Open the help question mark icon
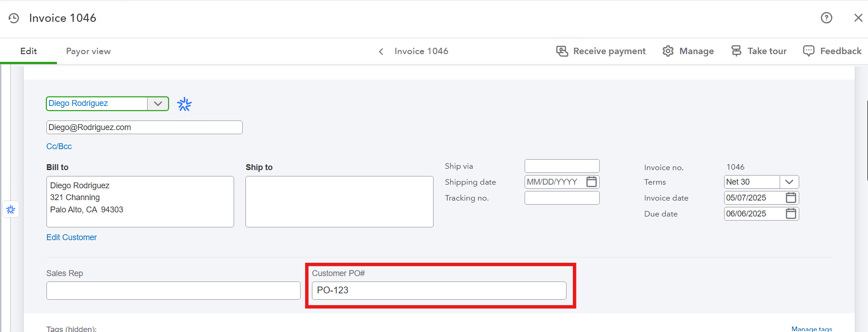Viewport: 868px width, 332px height. pyautogui.click(x=827, y=18)
